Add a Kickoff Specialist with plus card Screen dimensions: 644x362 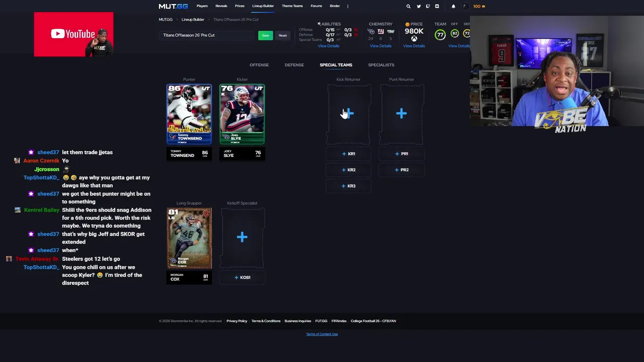pyautogui.click(x=242, y=237)
